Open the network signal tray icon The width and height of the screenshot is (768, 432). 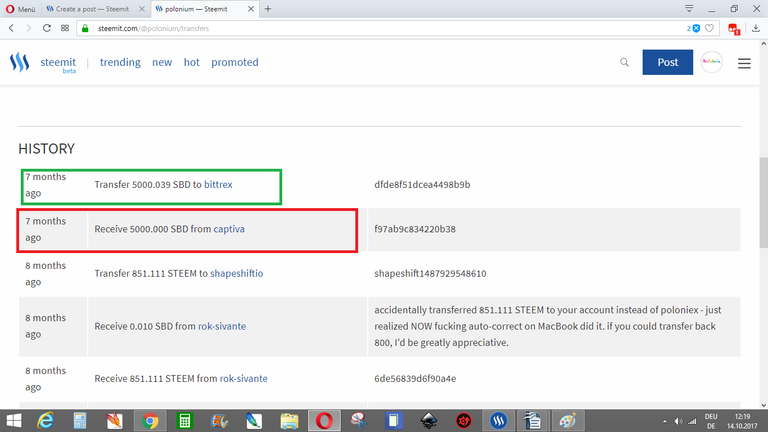[x=692, y=421]
